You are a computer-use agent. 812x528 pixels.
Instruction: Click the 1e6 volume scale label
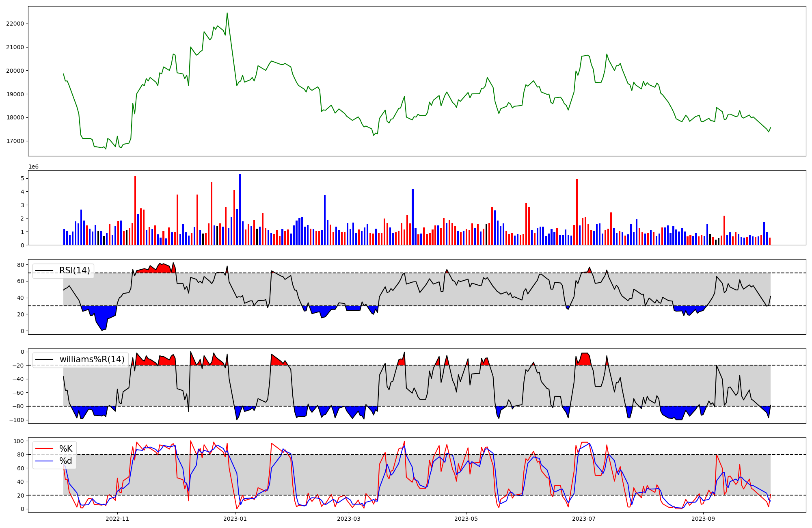(x=33, y=167)
